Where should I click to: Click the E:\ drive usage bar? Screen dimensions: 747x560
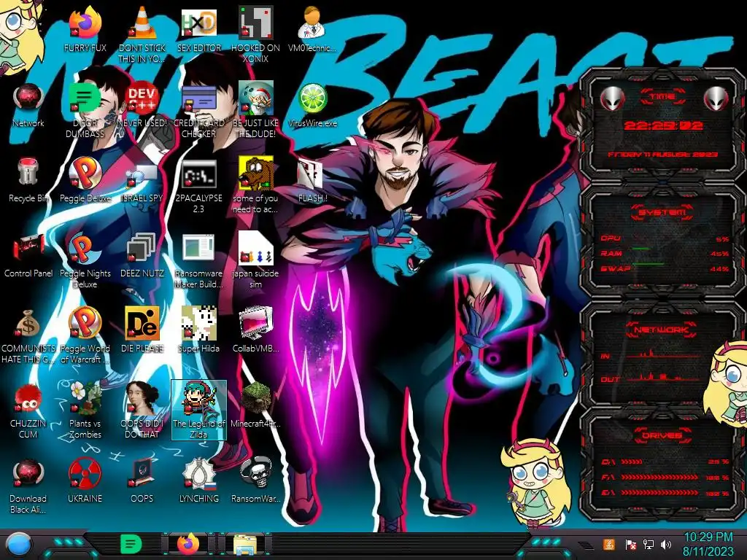click(659, 492)
